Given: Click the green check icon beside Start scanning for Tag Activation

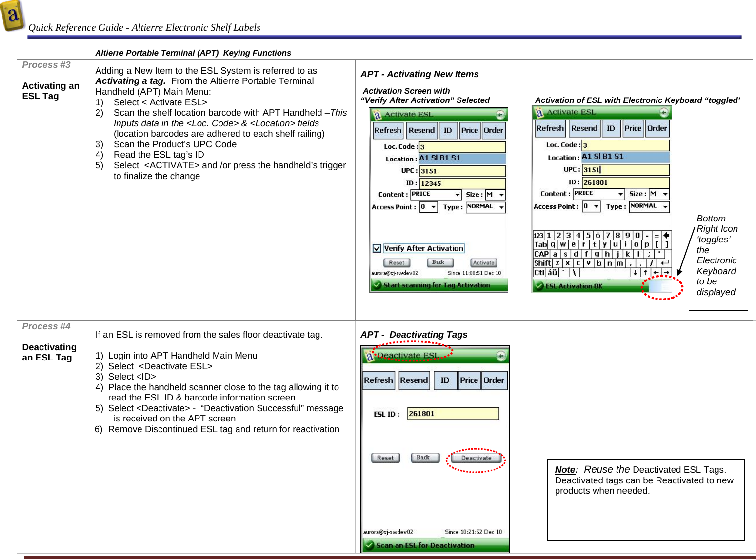Looking at the screenshot, I should [x=377, y=285].
